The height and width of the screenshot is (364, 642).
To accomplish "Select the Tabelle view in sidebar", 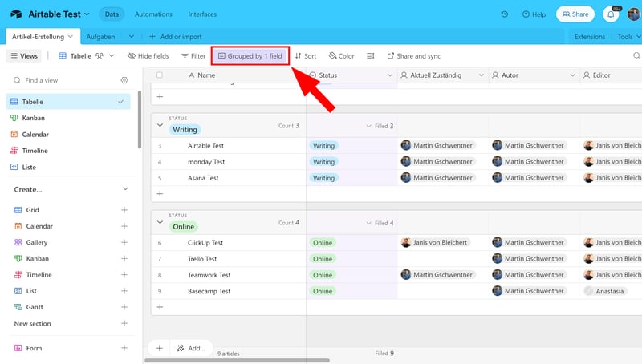I will [x=68, y=102].
